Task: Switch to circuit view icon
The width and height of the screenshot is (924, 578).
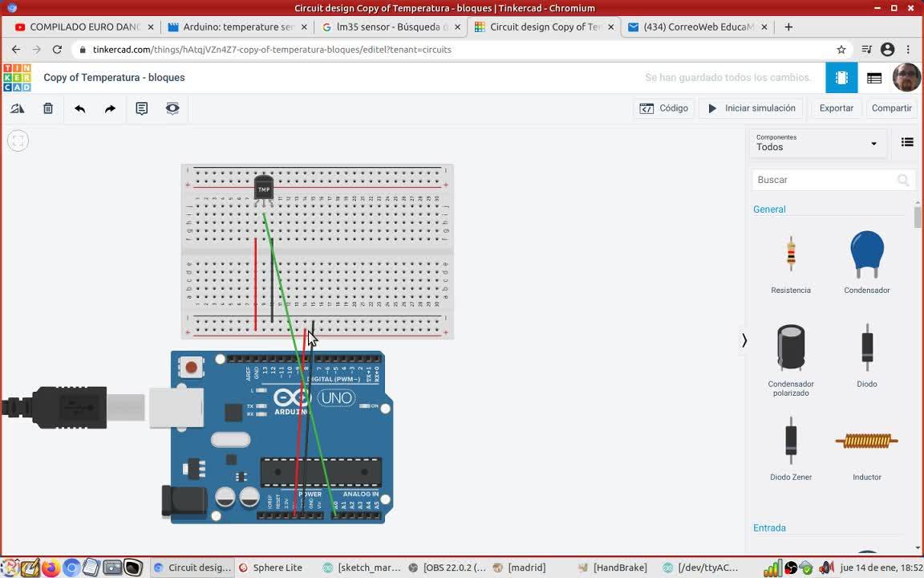Action: click(841, 78)
